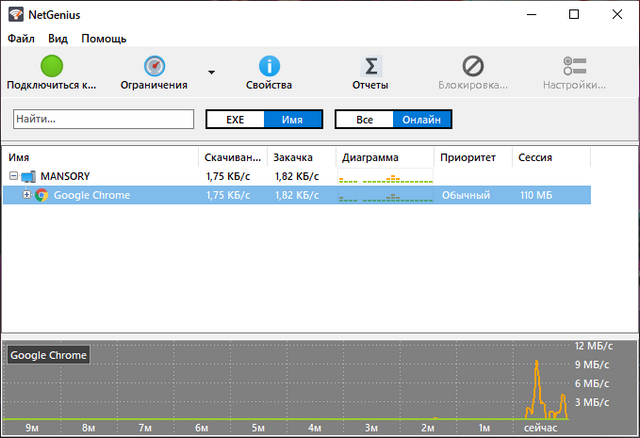Screen dimensions: 640x438
Task: Click the NetGenius title bar app icon
Action: (15, 15)
